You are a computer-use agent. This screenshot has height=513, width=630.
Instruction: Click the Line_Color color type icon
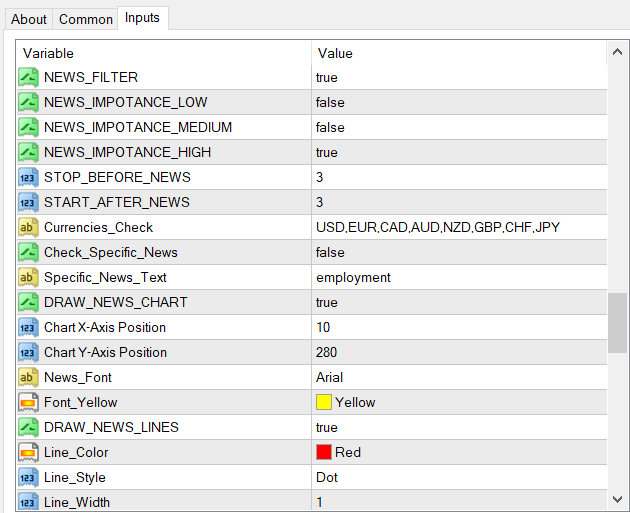point(28,452)
